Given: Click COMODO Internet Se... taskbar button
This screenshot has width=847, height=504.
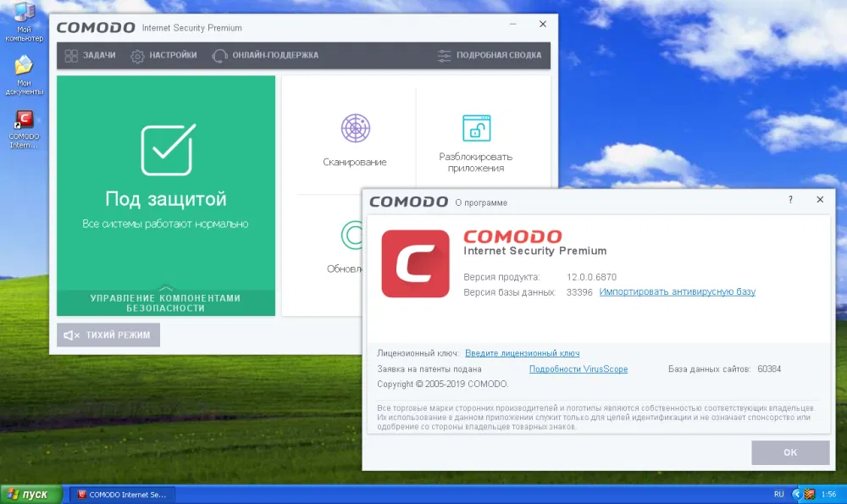Looking at the screenshot, I should [x=125, y=495].
